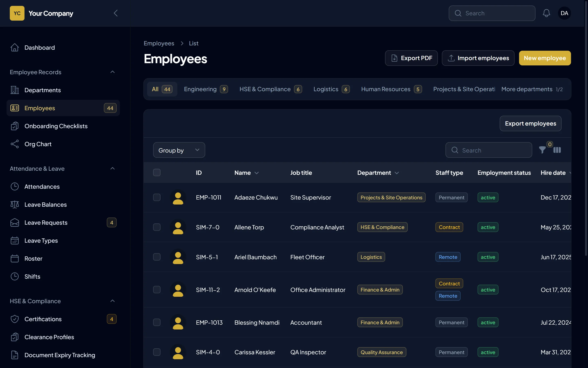Image resolution: width=588 pixels, height=368 pixels.
Task: Click the name Arnold O'Keefe
Action: click(x=255, y=290)
